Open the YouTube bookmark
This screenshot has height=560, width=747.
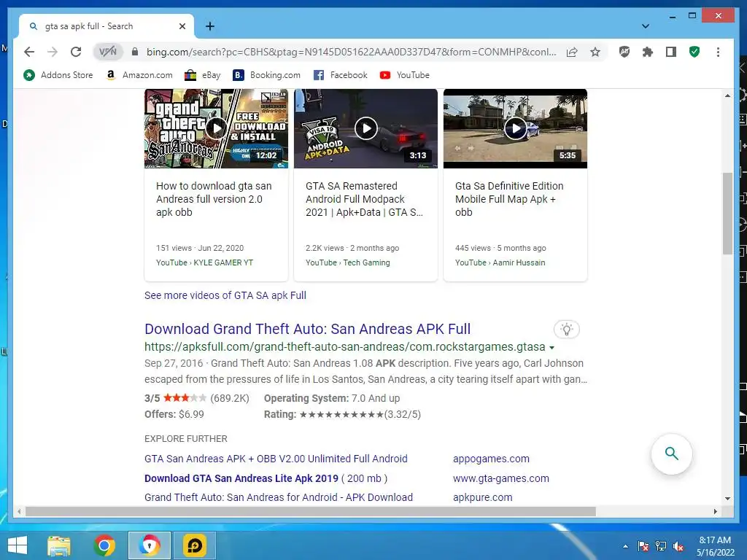404,75
